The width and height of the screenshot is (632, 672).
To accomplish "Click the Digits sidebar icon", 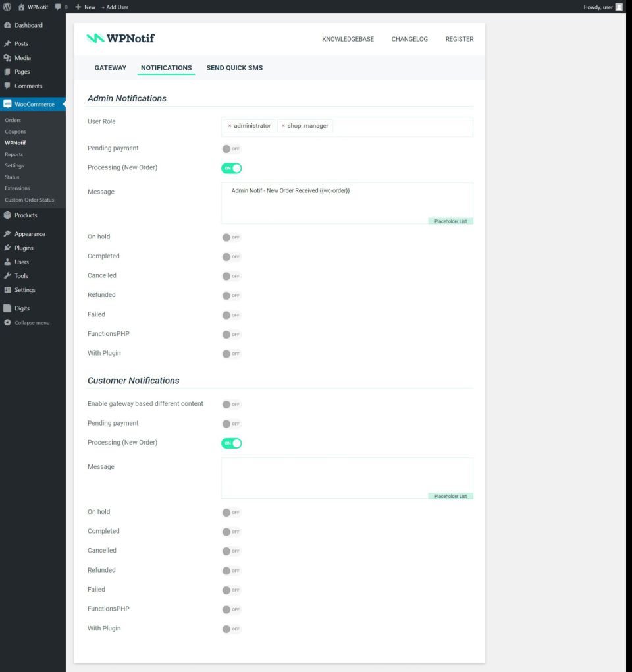I will click(7, 308).
